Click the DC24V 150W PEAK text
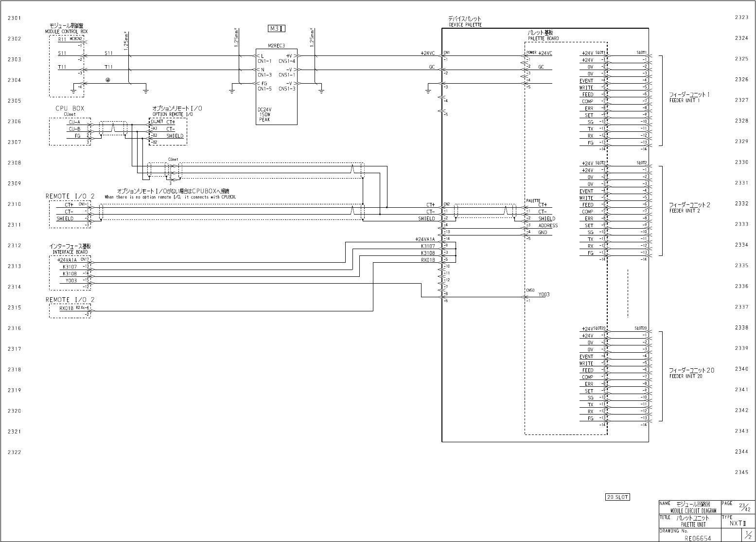 (x=264, y=114)
